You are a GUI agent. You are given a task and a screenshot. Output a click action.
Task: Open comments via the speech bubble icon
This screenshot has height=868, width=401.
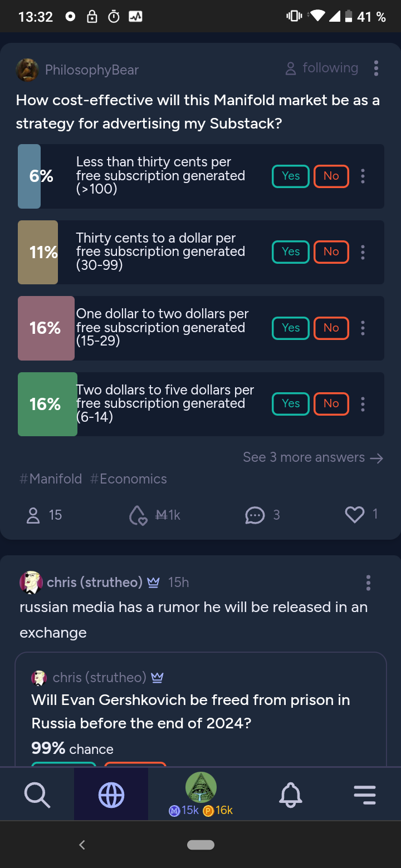[255, 515]
